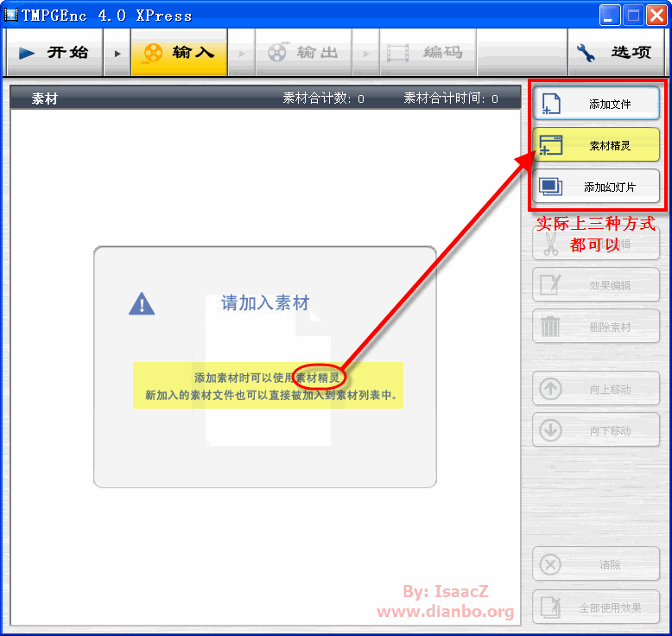This screenshot has height=636, width=672.
Task: Click the effect edit icon next to 效果编辑
Action: (551, 285)
